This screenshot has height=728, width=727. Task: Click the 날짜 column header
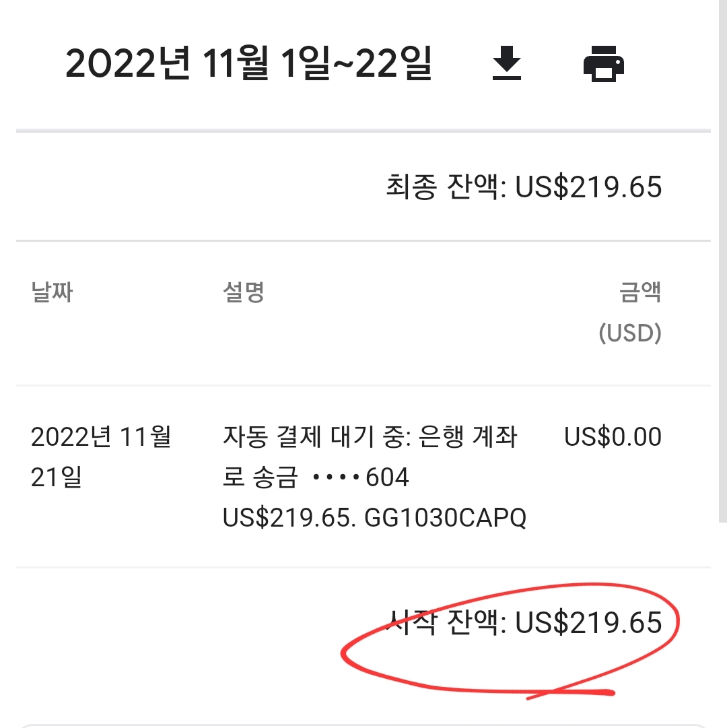[x=52, y=292]
